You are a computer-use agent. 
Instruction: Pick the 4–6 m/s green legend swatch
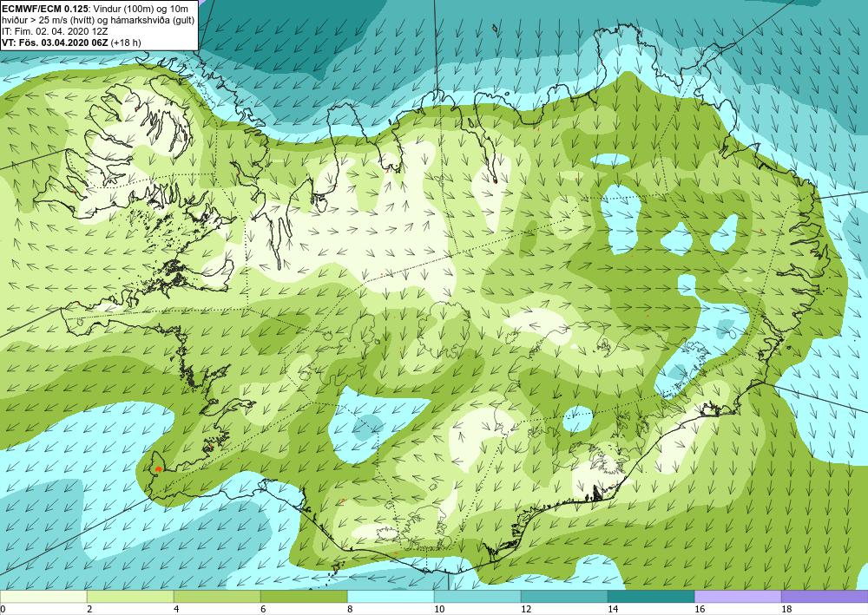[x=217, y=597]
